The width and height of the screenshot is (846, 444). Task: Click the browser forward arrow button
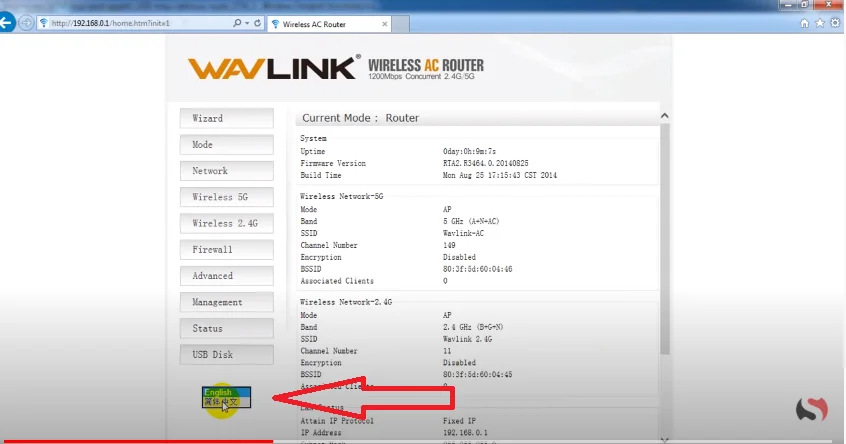click(26, 22)
